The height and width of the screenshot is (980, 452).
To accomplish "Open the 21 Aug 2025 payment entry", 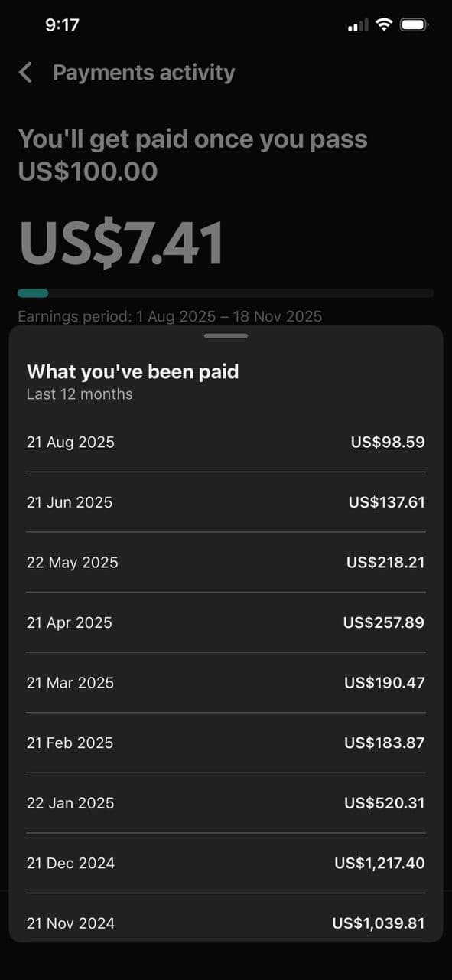I will pos(226,442).
